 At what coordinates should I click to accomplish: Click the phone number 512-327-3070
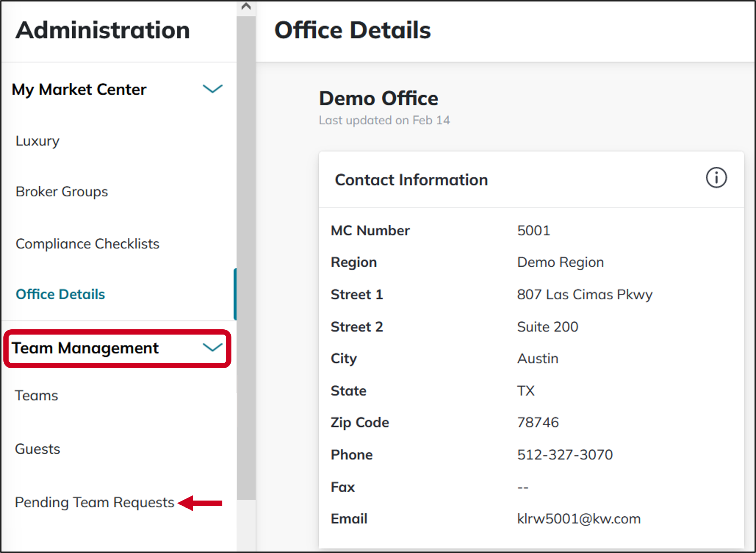[565, 454]
